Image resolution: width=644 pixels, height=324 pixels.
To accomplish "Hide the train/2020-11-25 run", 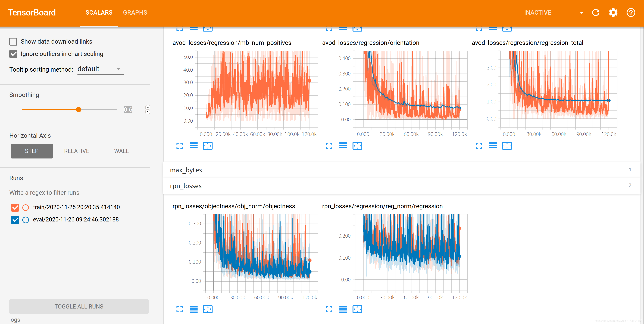I will 15,207.
